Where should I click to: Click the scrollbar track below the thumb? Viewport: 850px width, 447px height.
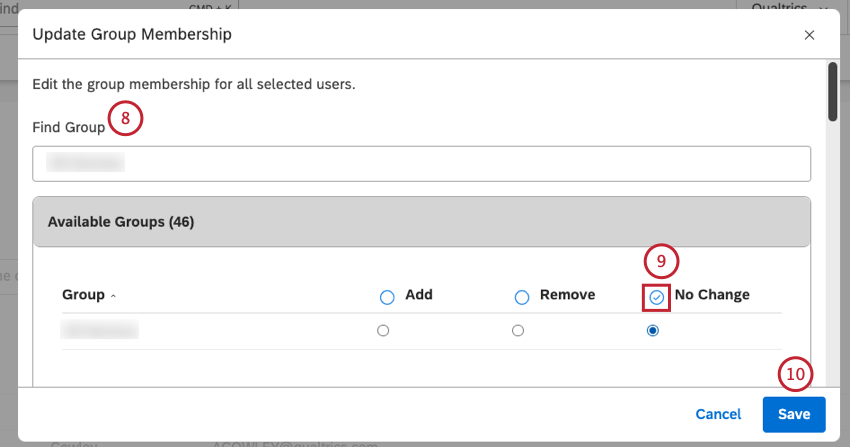(832, 250)
